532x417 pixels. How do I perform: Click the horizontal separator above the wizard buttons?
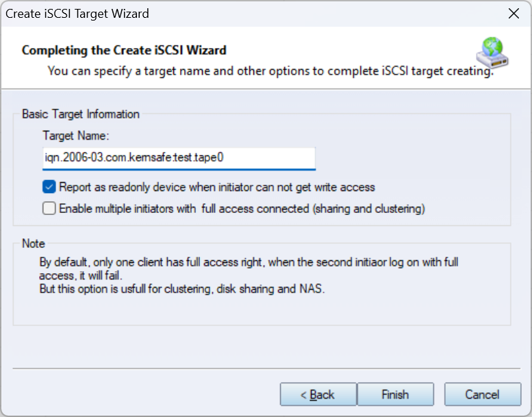pyautogui.click(x=266, y=369)
